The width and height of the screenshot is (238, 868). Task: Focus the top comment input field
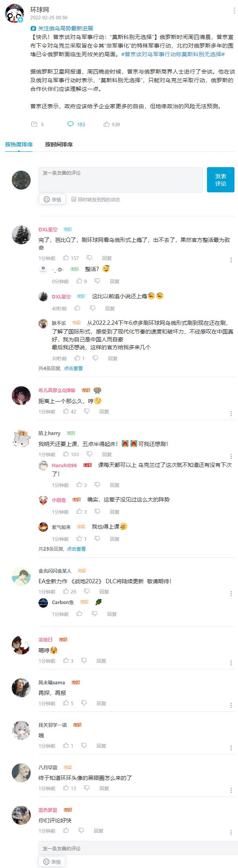(121, 180)
